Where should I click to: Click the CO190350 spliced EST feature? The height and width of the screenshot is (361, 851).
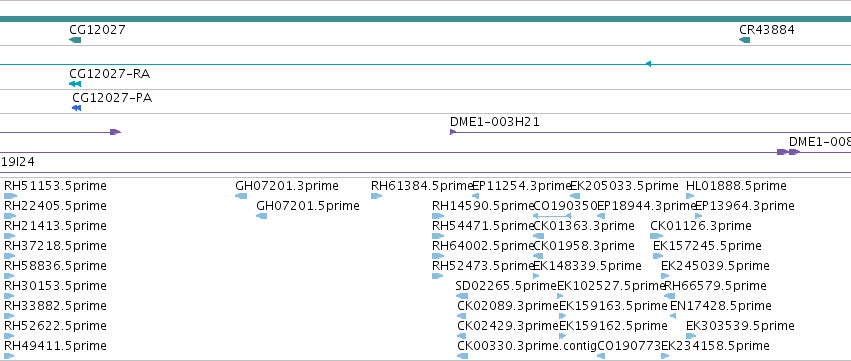pos(552,216)
